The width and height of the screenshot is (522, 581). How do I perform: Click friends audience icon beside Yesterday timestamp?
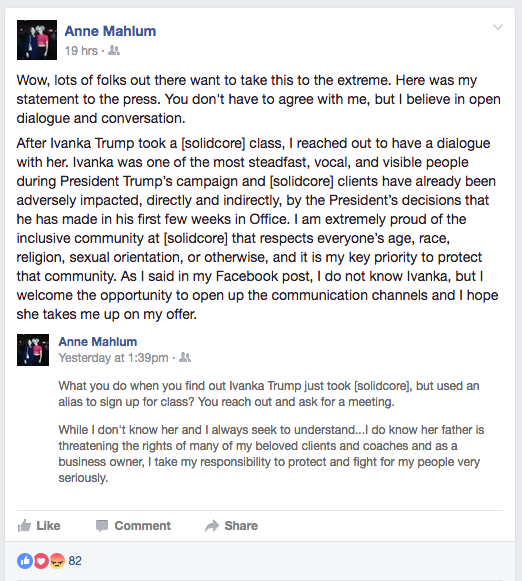click(185, 358)
